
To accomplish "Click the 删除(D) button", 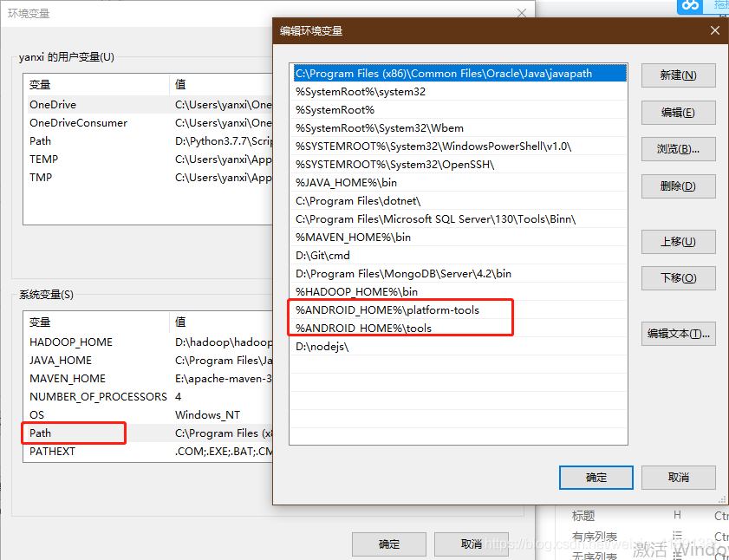I will pyautogui.click(x=678, y=186).
